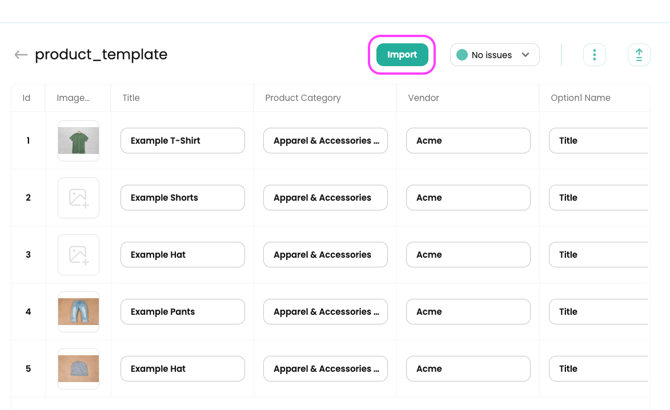The image size is (670, 410).
Task: Click the Acme vendor field in row 1
Action: [x=468, y=141]
